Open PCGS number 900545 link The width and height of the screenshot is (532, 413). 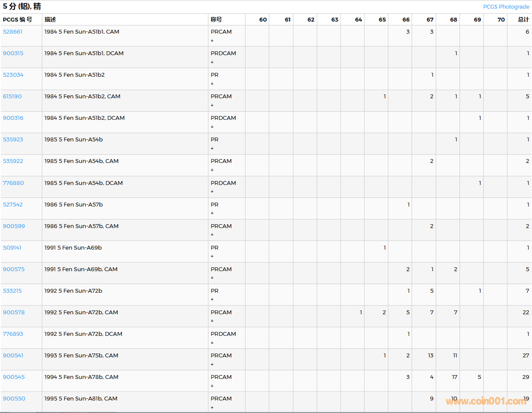tap(14, 377)
